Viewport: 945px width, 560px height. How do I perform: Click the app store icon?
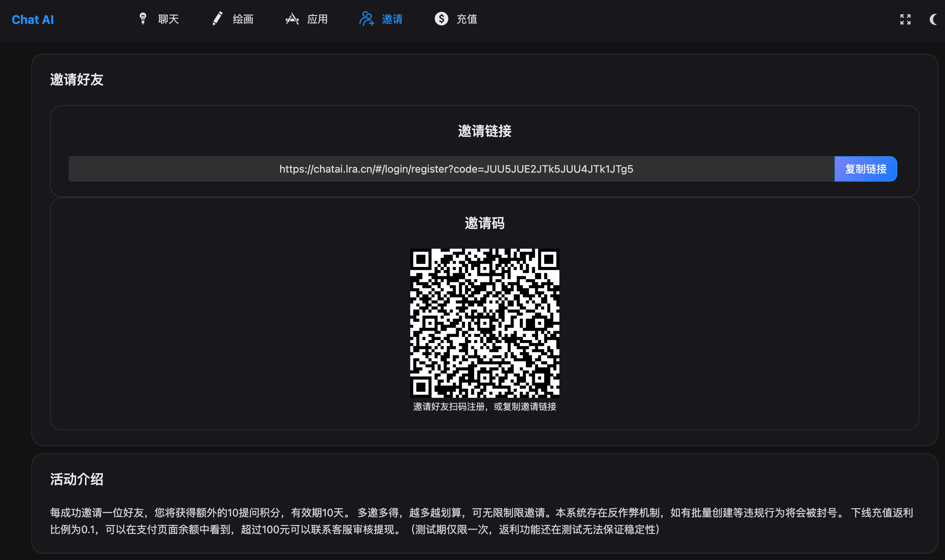click(x=292, y=19)
